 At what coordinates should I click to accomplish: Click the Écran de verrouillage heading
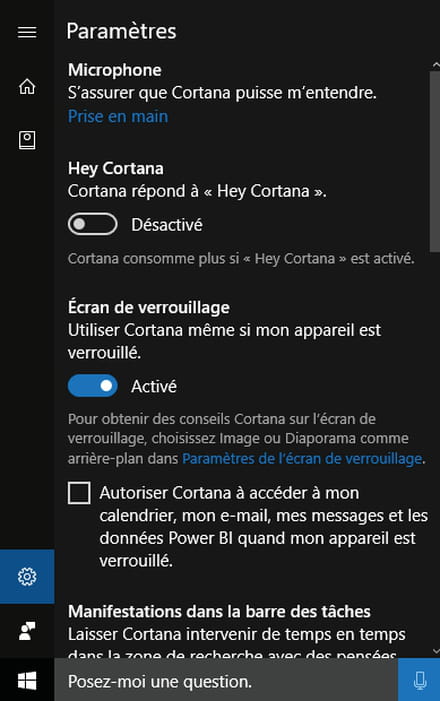coord(149,308)
